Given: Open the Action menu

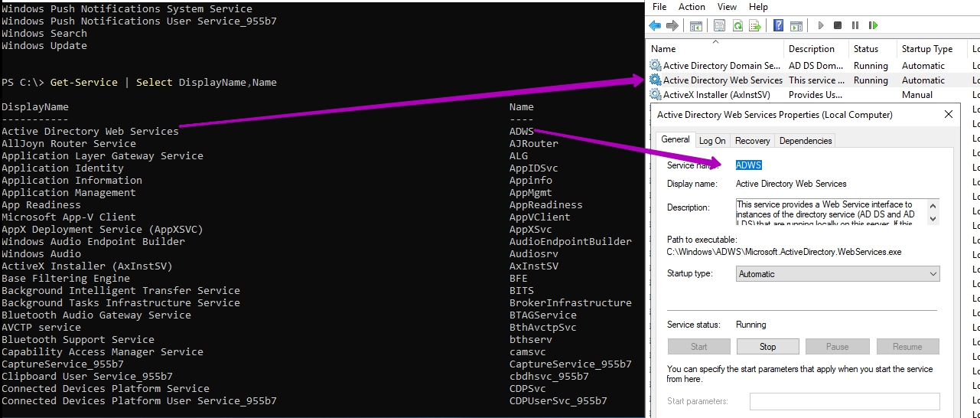Looking at the screenshot, I should pos(692,7).
